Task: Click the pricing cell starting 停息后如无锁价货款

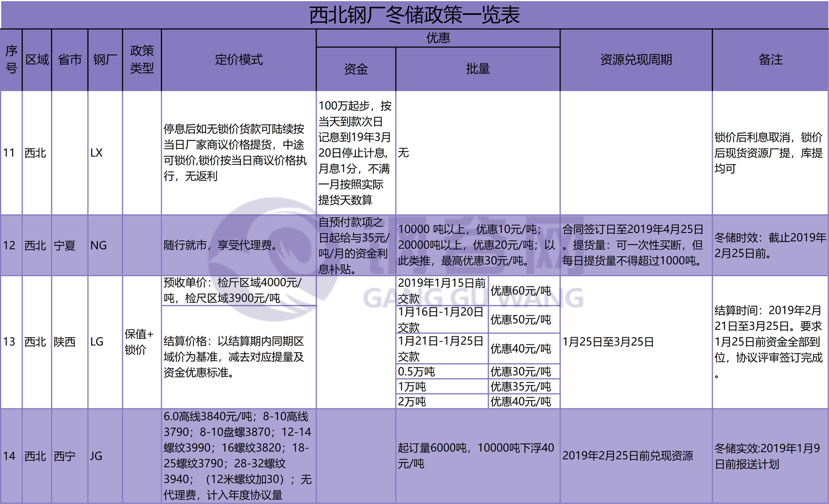Action: 239,153
